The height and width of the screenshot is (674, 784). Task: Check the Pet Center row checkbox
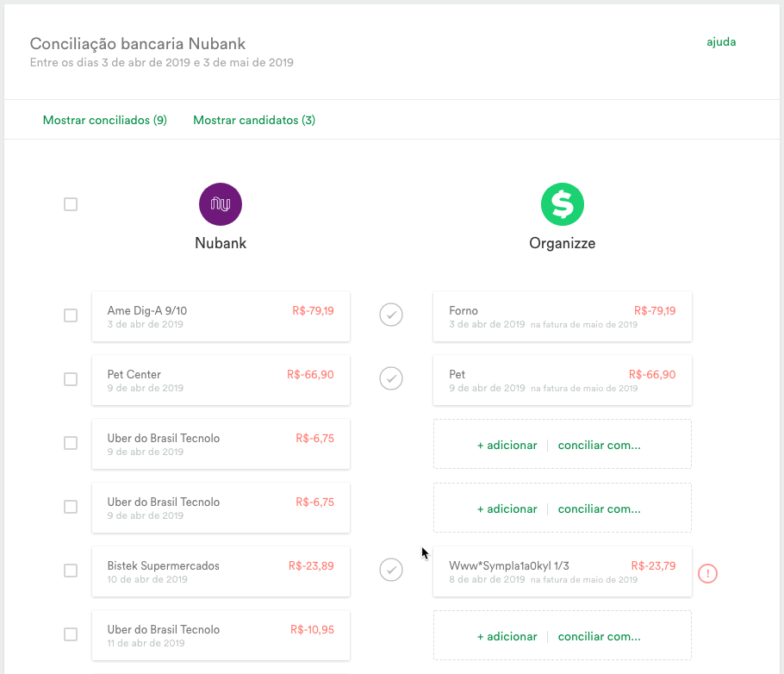(x=71, y=379)
